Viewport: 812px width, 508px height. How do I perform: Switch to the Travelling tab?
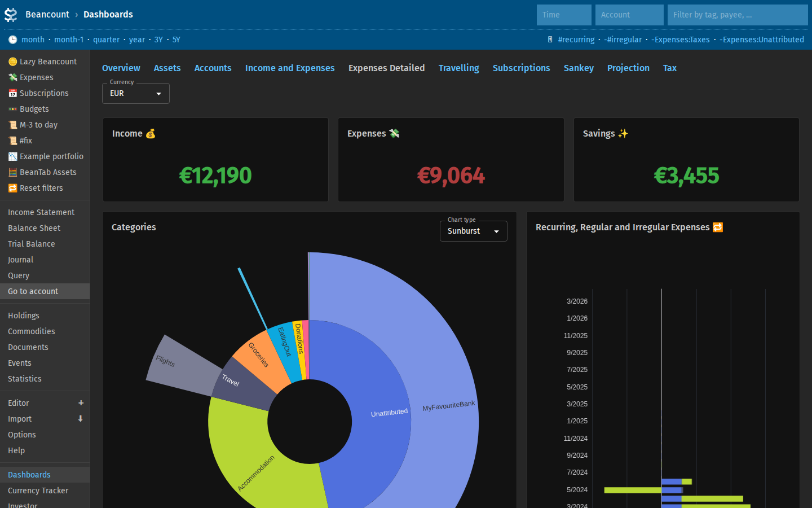459,68
